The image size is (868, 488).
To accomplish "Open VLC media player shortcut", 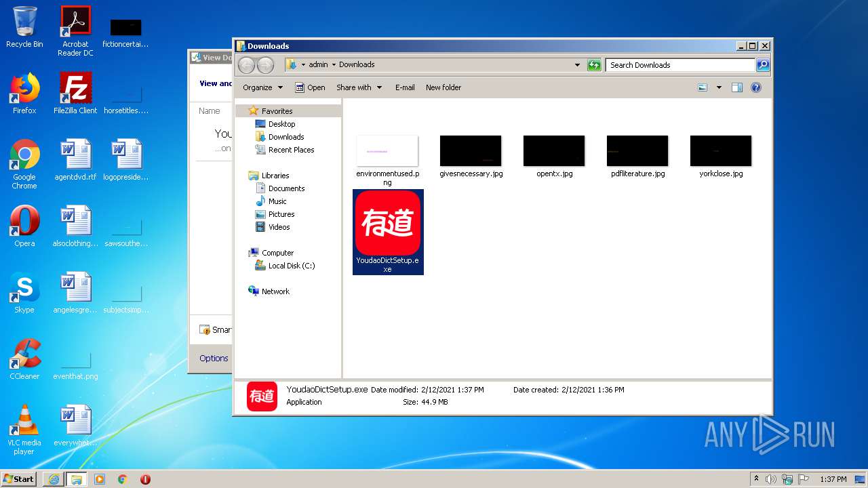I will (24, 430).
